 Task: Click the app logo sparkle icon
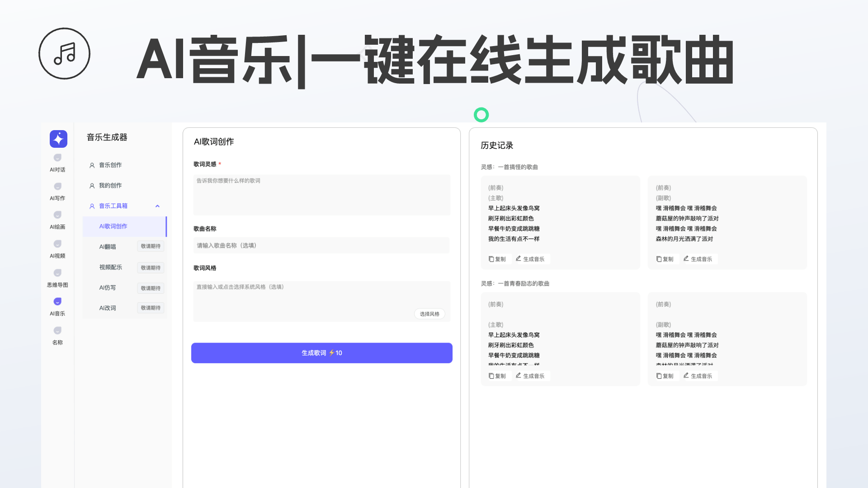(x=58, y=139)
